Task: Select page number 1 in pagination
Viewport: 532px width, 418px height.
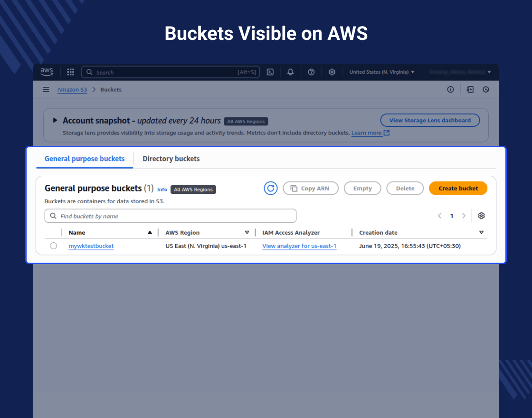Action: [x=452, y=216]
